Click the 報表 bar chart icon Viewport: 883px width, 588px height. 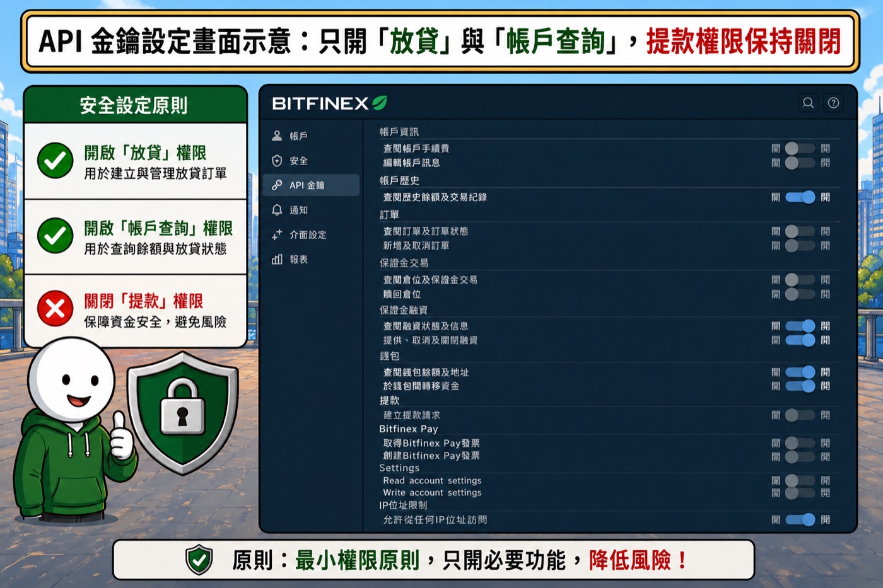(x=277, y=259)
